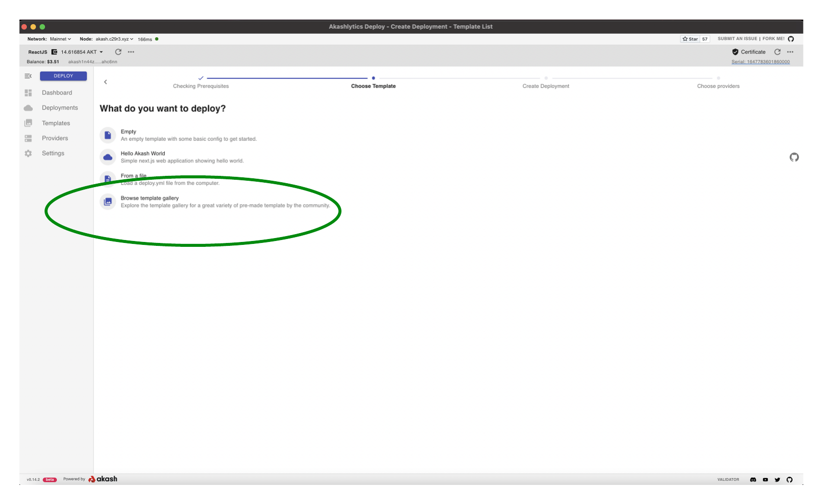
Task: Click Create Deployment step
Action: [546, 86]
